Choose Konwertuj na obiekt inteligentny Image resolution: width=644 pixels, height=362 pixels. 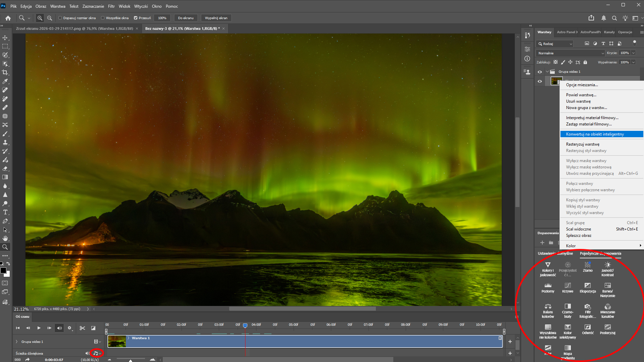(595, 134)
